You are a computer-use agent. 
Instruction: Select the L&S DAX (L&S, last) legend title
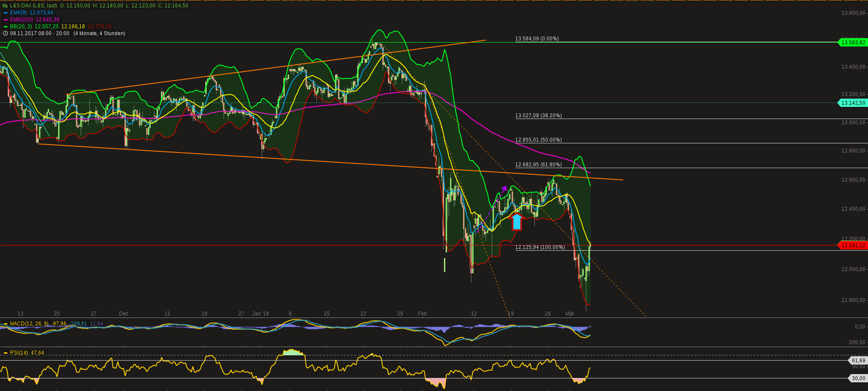click(x=33, y=6)
